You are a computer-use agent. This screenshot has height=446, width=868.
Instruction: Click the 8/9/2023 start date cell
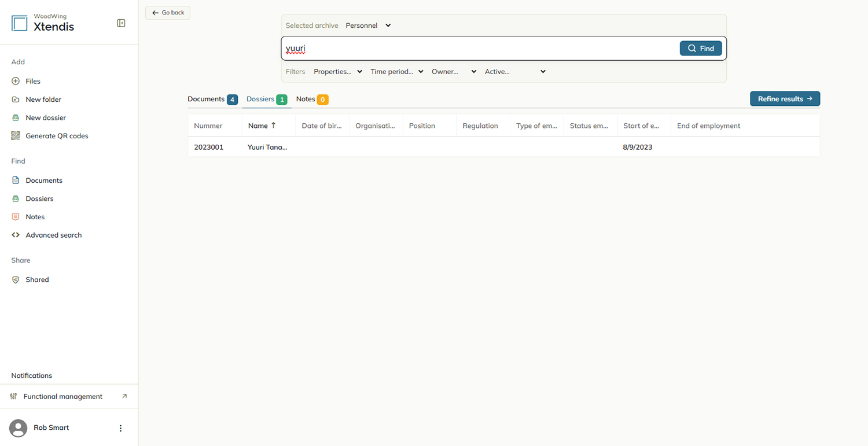(x=638, y=147)
